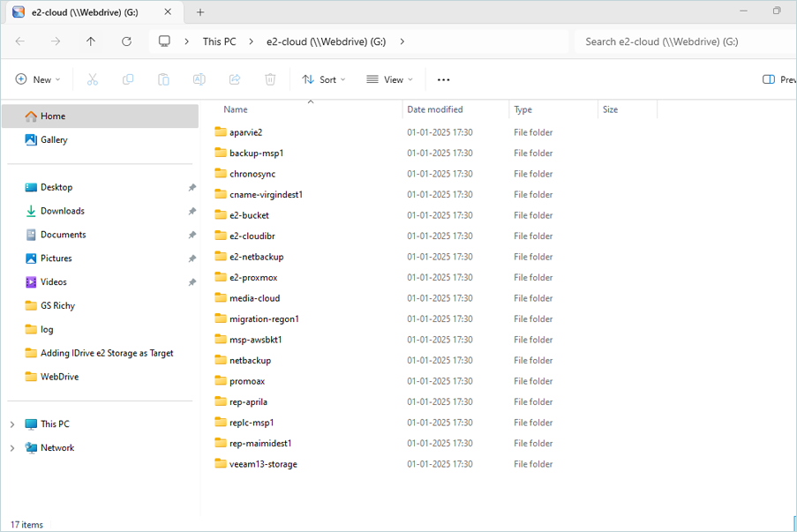Click the Rename icon in toolbar
The width and height of the screenshot is (797, 532).
pos(199,79)
